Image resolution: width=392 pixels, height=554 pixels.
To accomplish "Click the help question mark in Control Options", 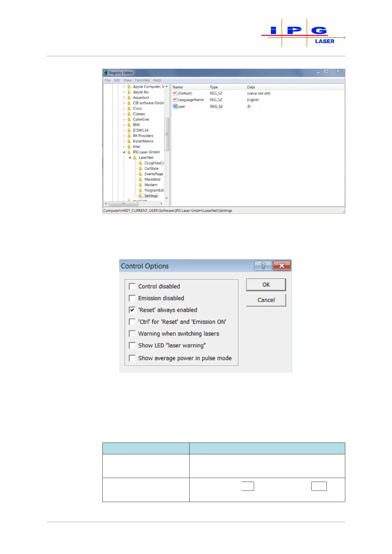I will coord(263,266).
